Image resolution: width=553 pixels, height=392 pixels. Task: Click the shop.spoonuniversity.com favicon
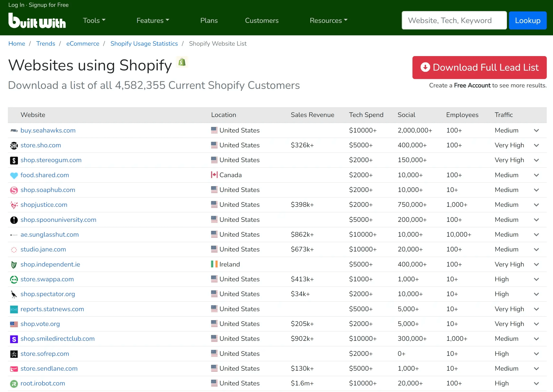[x=14, y=220]
